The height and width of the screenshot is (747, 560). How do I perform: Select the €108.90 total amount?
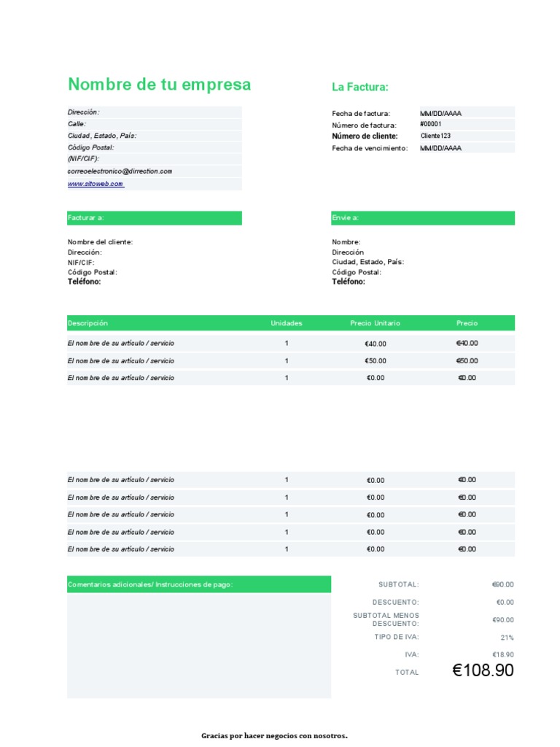point(483,670)
